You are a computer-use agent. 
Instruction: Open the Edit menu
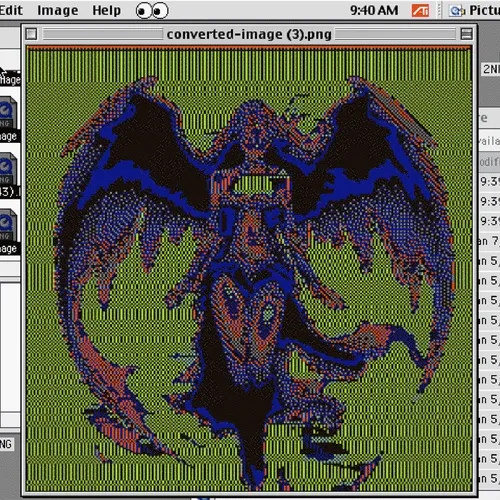pyautogui.click(x=11, y=10)
